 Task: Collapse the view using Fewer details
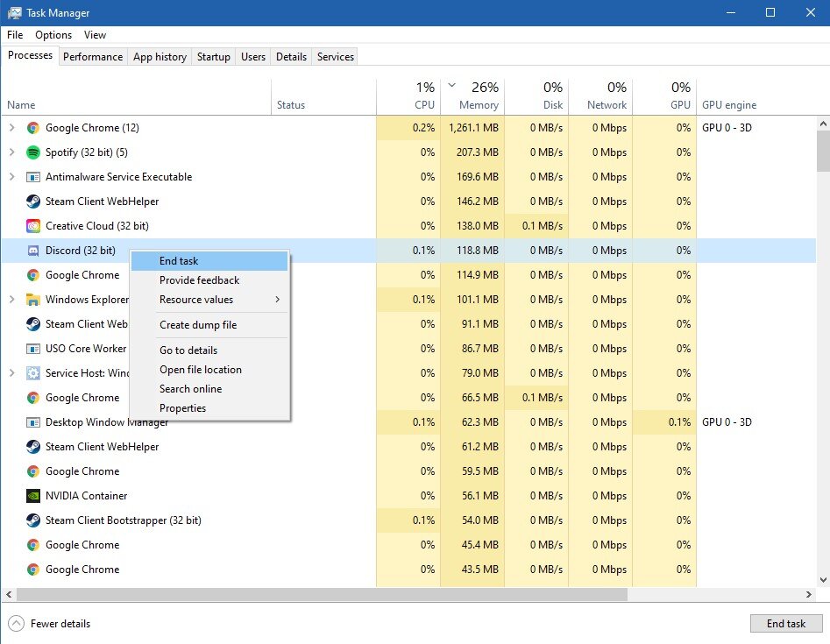pos(51,624)
